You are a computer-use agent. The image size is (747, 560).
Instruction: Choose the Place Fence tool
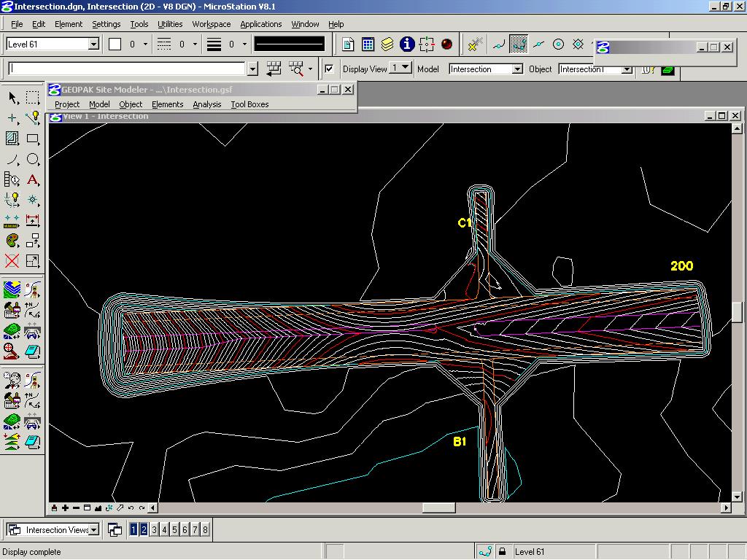click(x=32, y=98)
